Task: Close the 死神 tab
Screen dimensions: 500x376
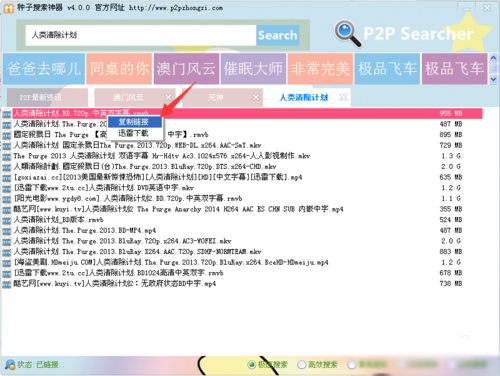Action: 256,97
